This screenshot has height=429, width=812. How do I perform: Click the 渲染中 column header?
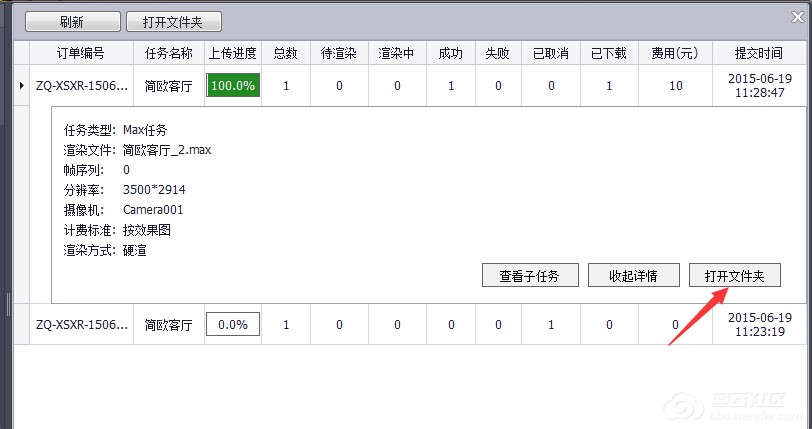tap(397, 53)
